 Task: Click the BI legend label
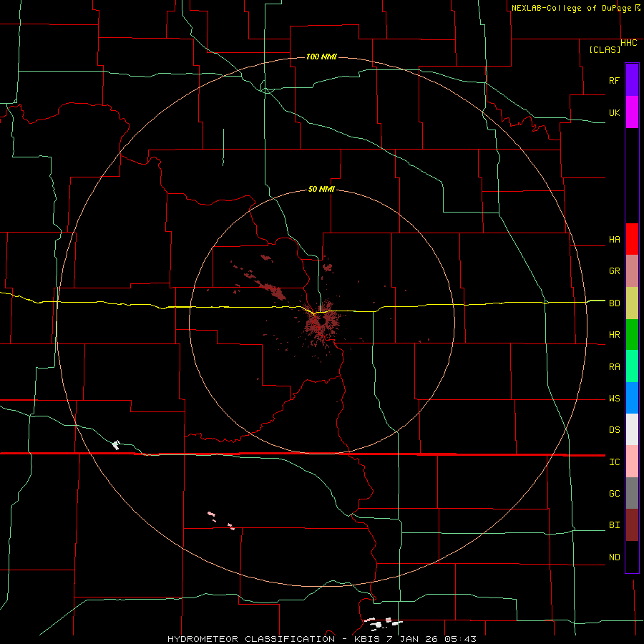click(x=614, y=525)
